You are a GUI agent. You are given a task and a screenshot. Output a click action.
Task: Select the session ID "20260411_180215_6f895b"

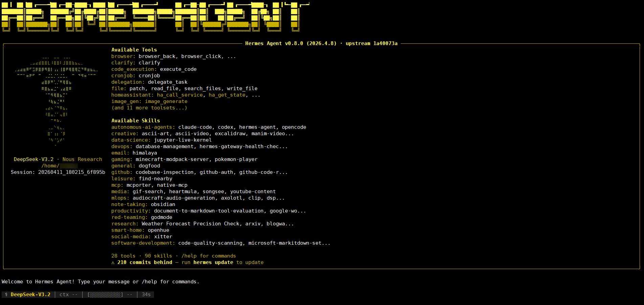pyautogui.click(x=72, y=172)
